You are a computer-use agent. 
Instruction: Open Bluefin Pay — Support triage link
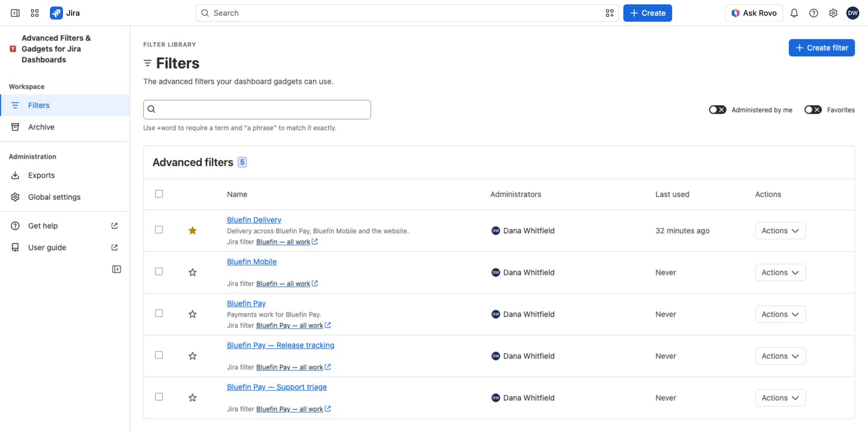click(277, 387)
